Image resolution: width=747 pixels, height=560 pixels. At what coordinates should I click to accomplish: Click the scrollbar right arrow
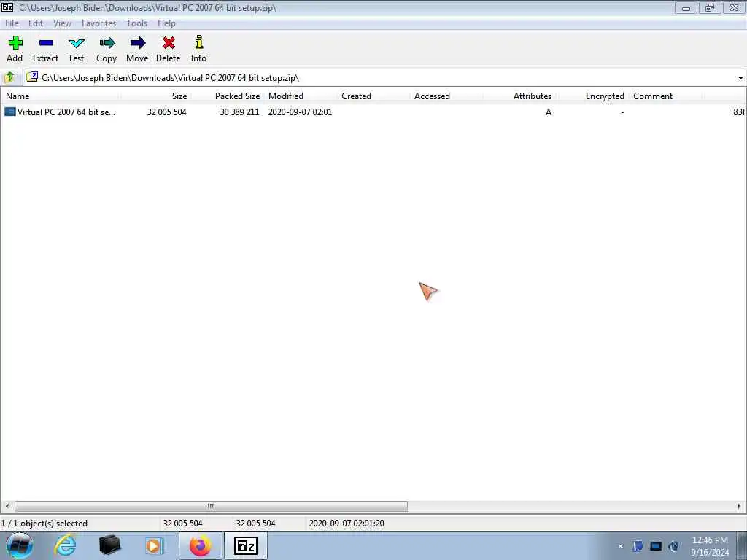[x=740, y=506]
